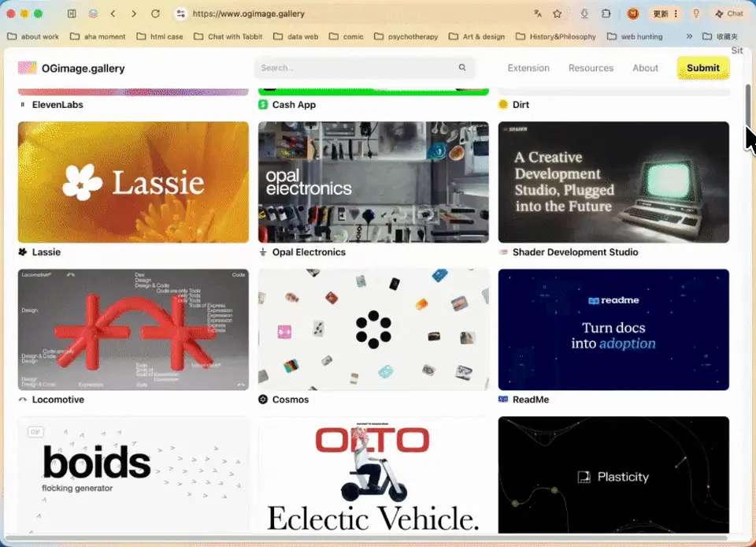
Task: Open the site information icon in address bar
Action: tap(181, 13)
